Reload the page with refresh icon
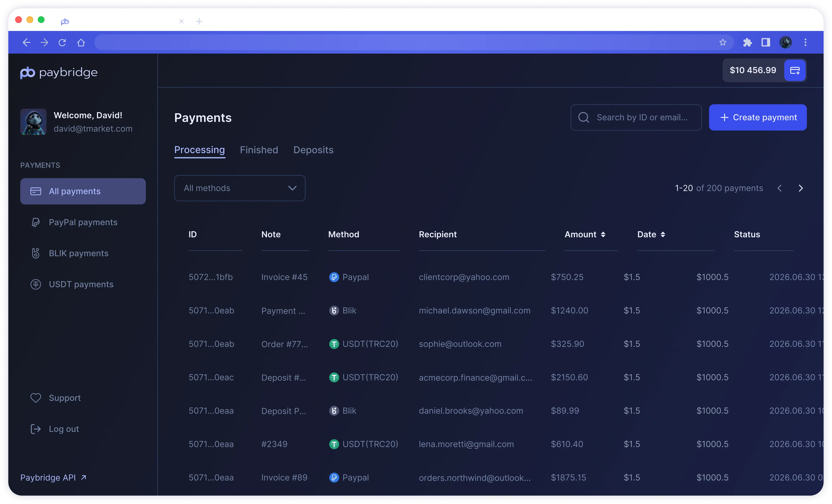The height and width of the screenshot is (504, 832). tap(62, 43)
